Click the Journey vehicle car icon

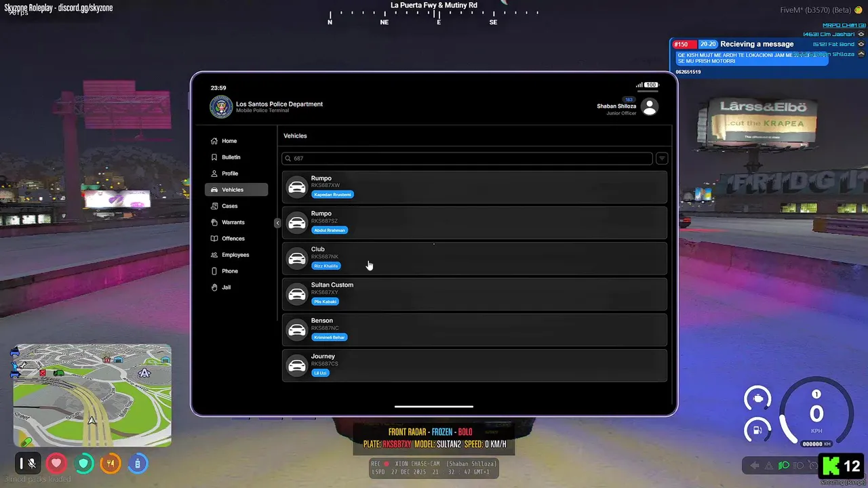pos(297,366)
